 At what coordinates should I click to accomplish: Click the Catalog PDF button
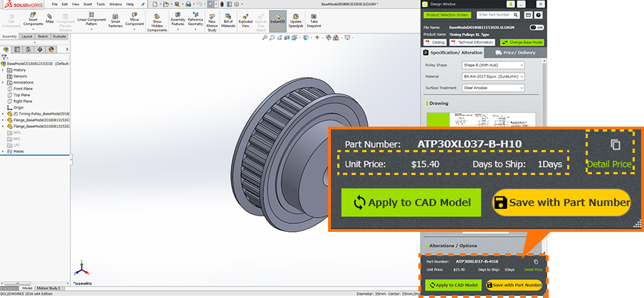(435, 42)
